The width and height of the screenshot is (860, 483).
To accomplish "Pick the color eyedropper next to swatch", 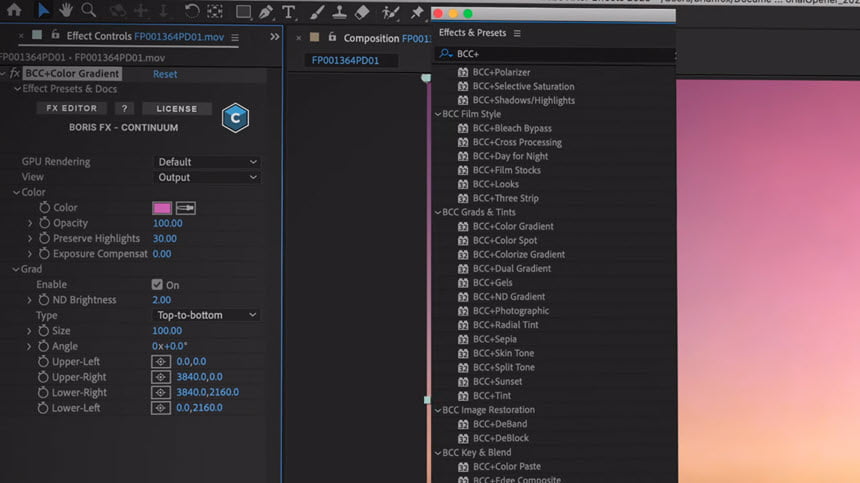I will point(186,208).
